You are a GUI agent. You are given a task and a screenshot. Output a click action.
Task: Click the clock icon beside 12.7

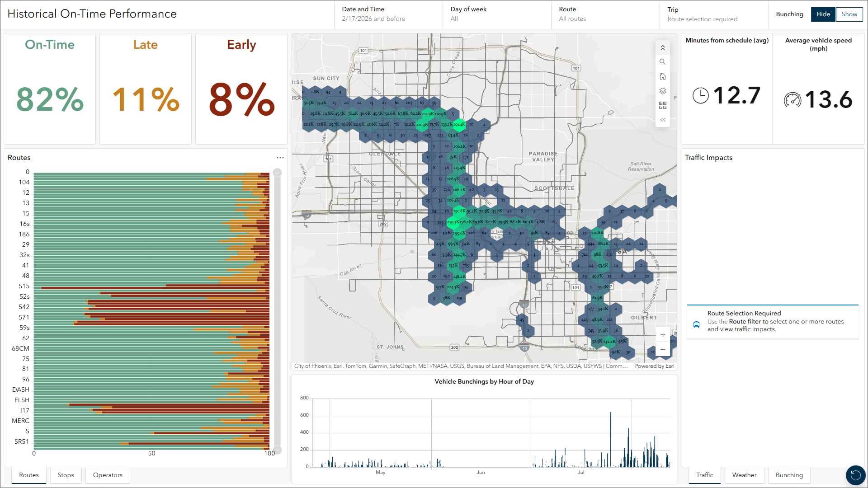tap(701, 96)
